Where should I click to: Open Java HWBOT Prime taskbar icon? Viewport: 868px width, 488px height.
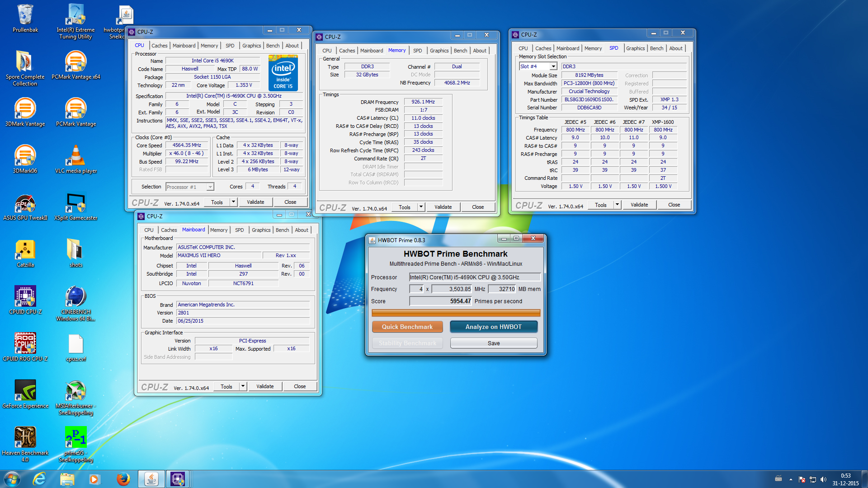(x=151, y=479)
